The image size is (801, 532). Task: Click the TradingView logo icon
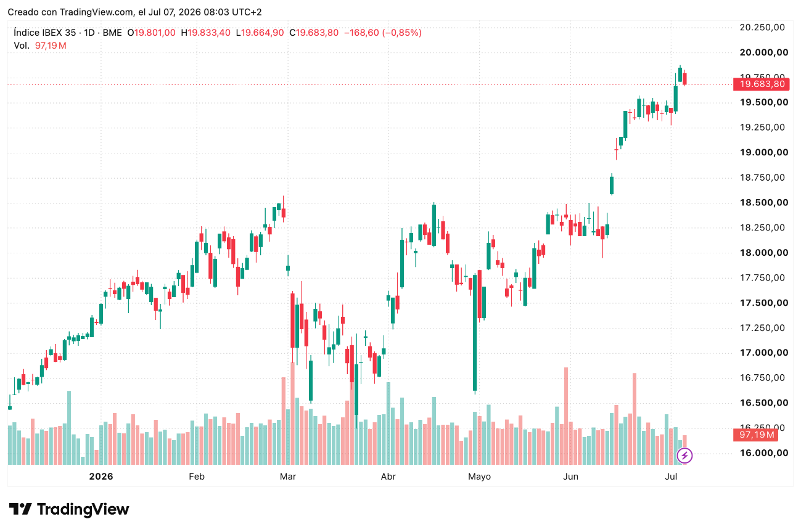pyautogui.click(x=20, y=509)
